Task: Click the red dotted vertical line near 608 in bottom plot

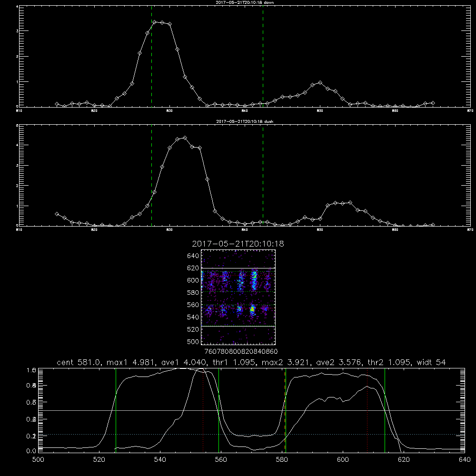Action: click(367, 410)
